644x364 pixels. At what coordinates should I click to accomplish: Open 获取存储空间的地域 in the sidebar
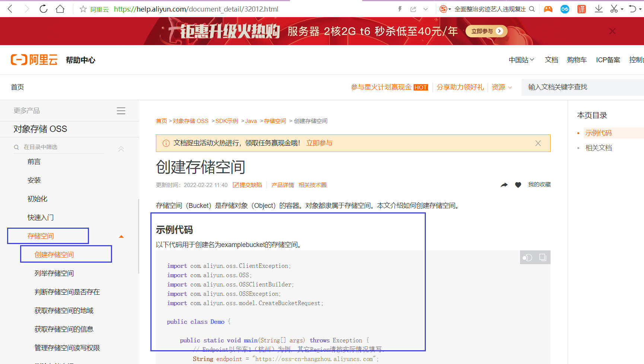click(x=64, y=310)
